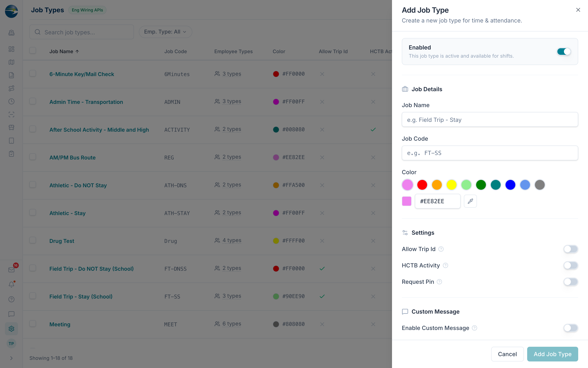Open the routes icon in sidebar
Viewport: 588px width, 368px height.
point(11,88)
